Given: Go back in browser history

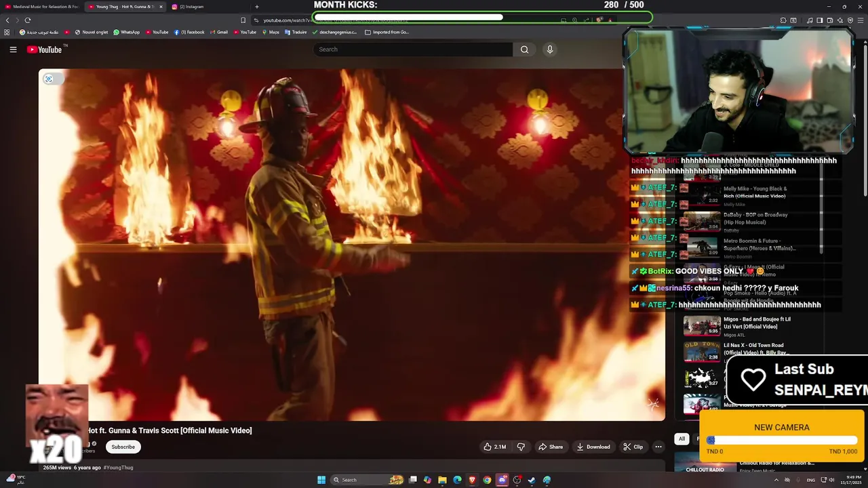Looking at the screenshot, I should point(7,20).
